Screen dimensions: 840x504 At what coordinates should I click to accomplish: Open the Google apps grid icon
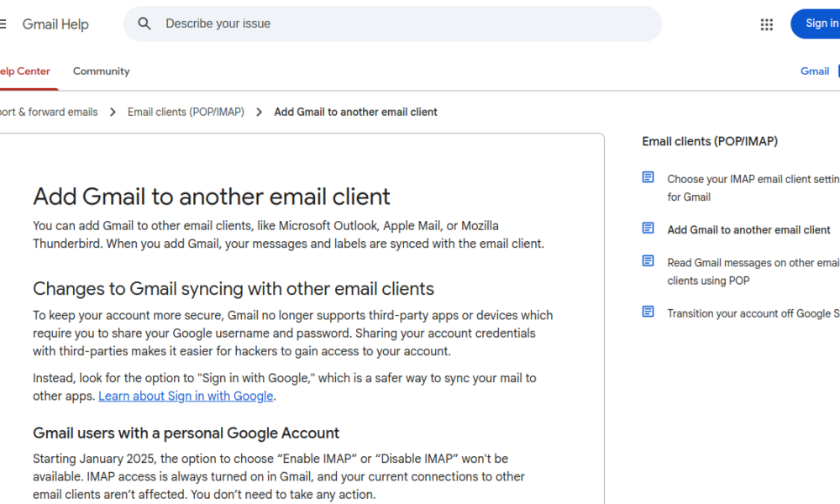pyautogui.click(x=767, y=24)
